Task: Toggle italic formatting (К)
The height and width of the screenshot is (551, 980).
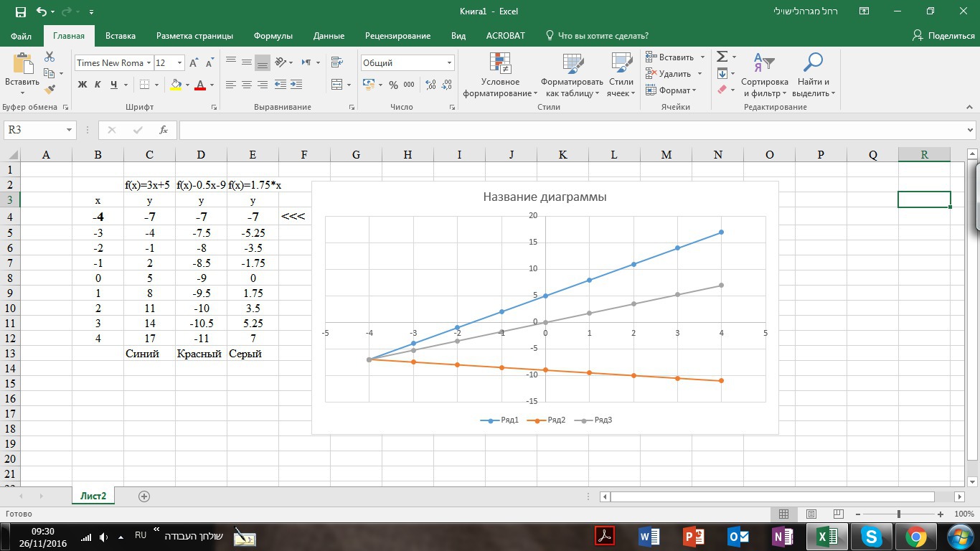Action: tap(98, 85)
